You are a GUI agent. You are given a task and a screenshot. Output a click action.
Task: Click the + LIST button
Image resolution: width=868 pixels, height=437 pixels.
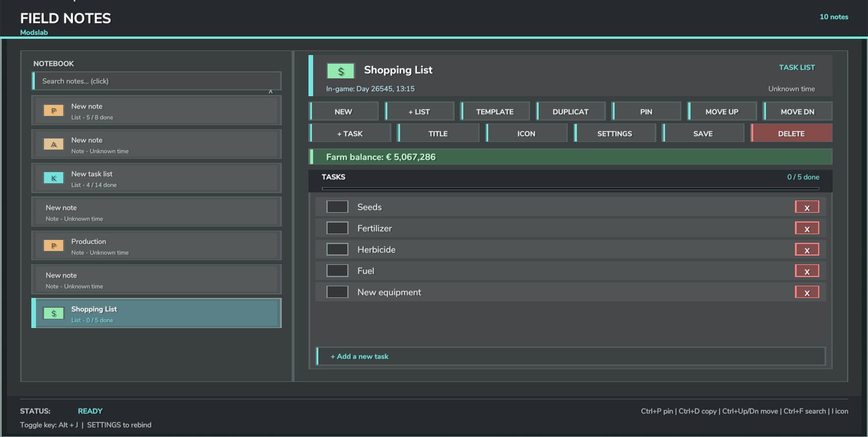tap(419, 111)
